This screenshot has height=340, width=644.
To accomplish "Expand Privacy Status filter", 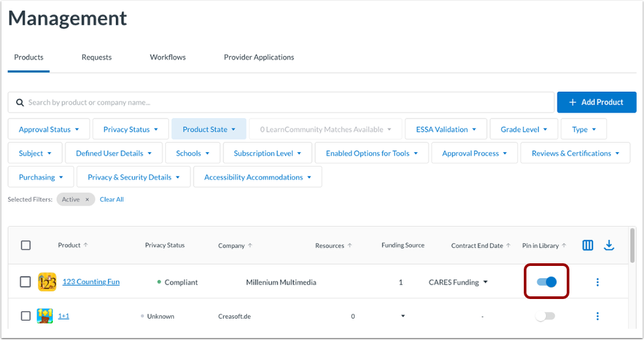I will 131,130.
